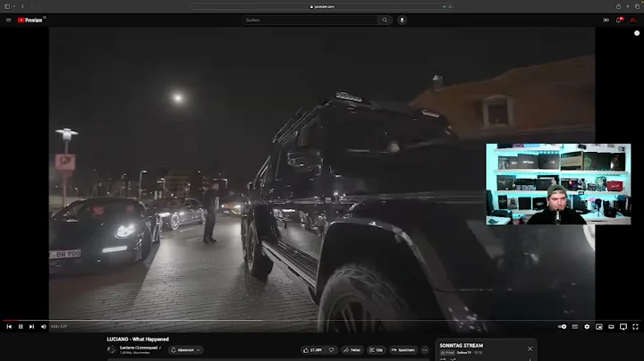
Task: Click the Suchen search input field
Action: [x=309, y=20]
